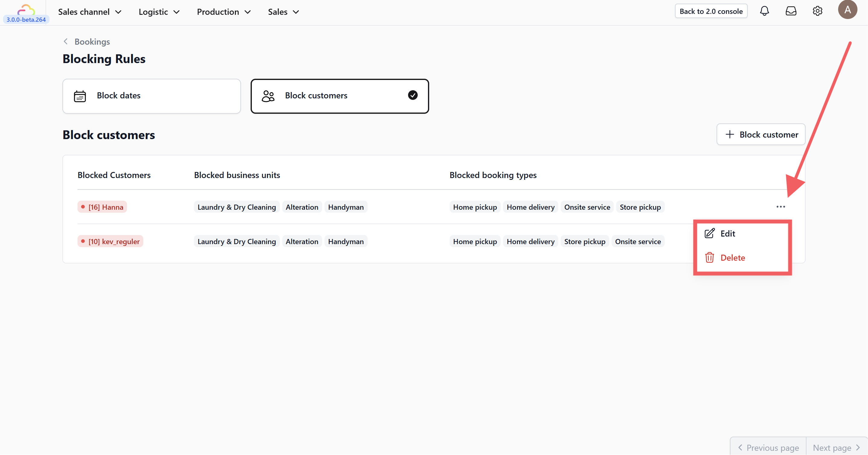Image resolution: width=868 pixels, height=455 pixels.
Task: Click the cloud logo icon
Action: (26, 9)
